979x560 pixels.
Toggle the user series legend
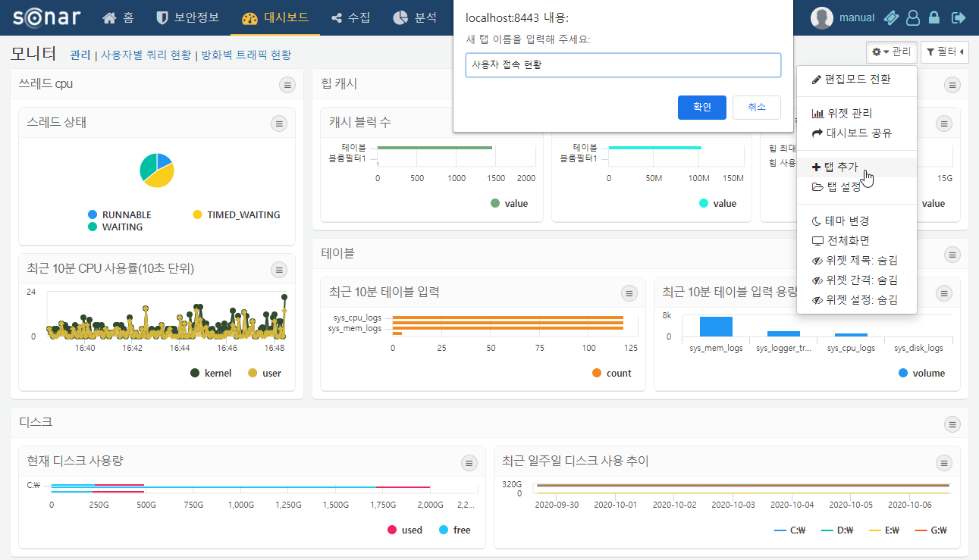point(265,373)
